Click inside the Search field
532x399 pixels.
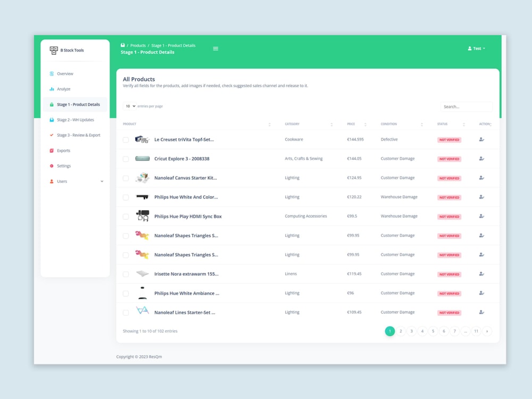pyautogui.click(x=466, y=106)
